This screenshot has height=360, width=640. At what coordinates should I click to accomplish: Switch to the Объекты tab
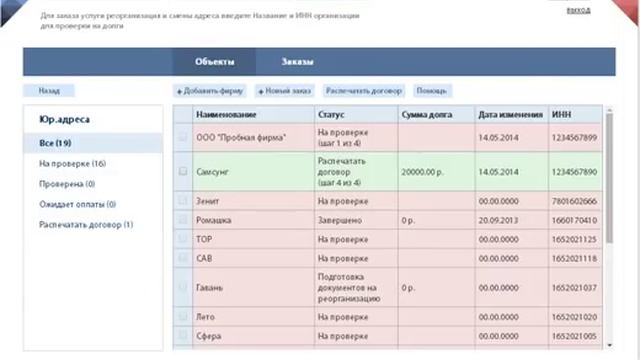[214, 62]
